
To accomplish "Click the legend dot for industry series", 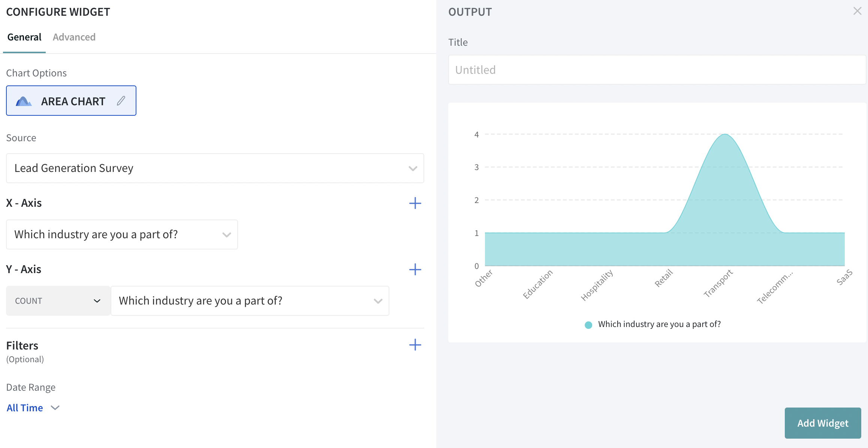I will [x=588, y=325].
